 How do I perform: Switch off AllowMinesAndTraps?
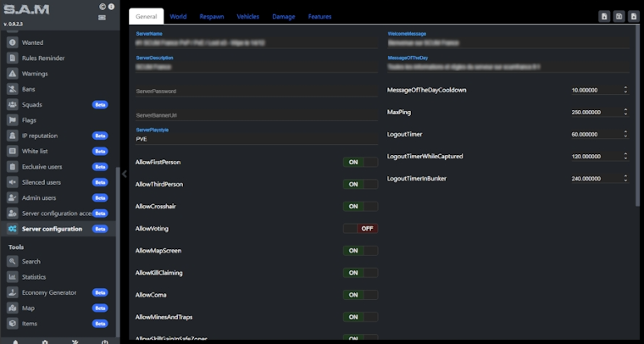tap(360, 318)
